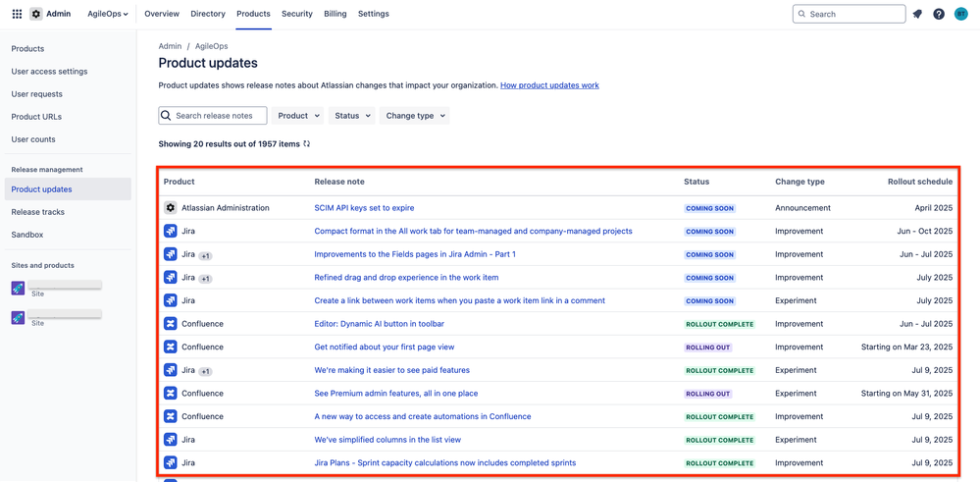Click the AgileOps breadcrumb link

(211, 46)
